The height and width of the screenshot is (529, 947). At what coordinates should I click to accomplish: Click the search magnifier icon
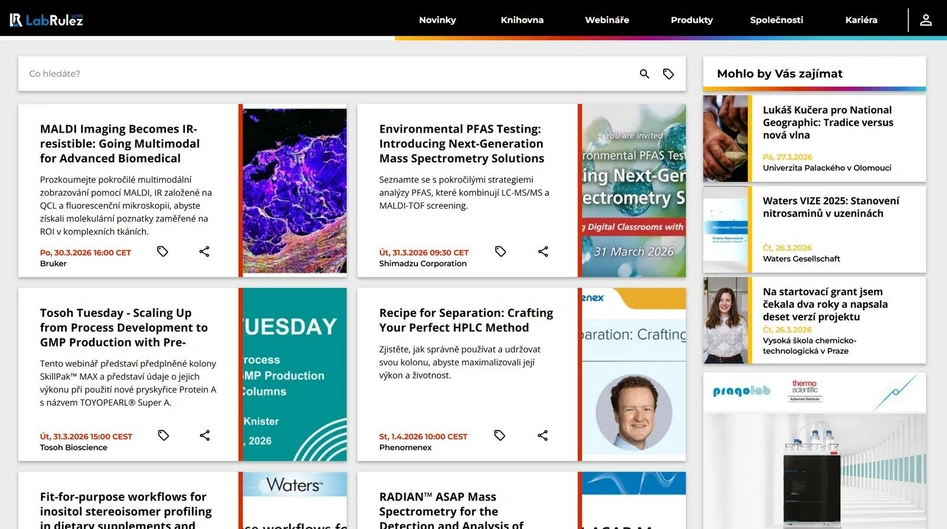point(644,74)
